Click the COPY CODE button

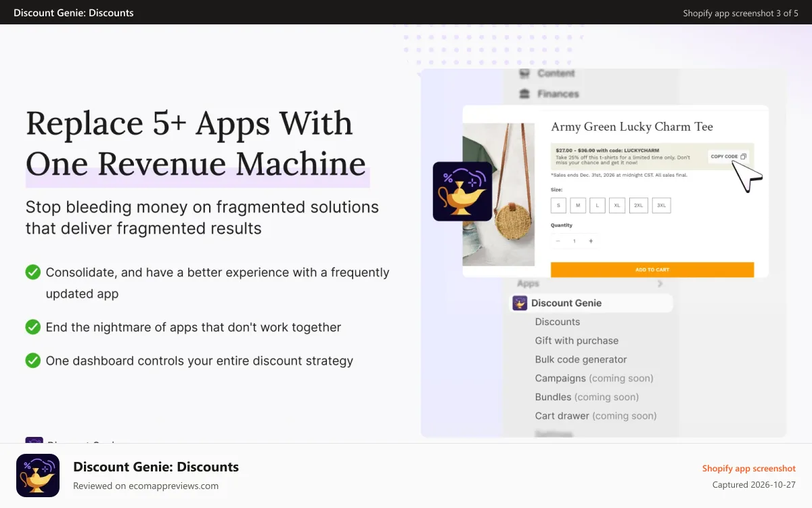pos(728,156)
